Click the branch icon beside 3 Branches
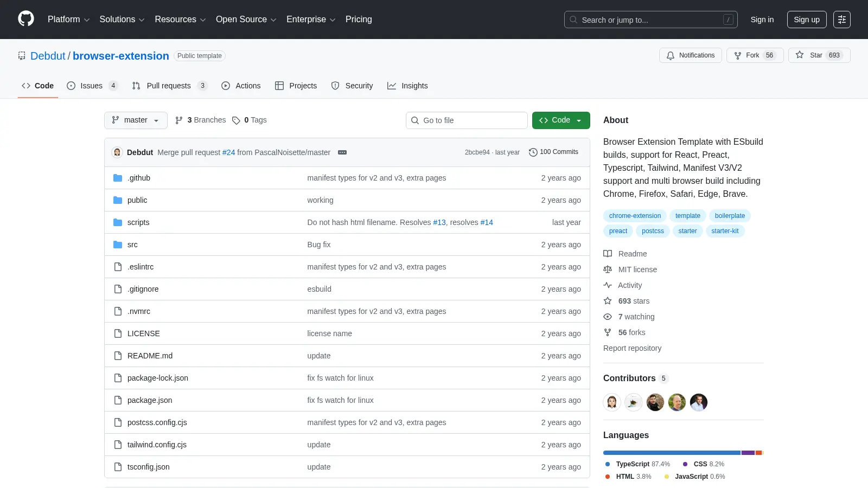Viewport: 868px width, 488px height. [x=179, y=120]
